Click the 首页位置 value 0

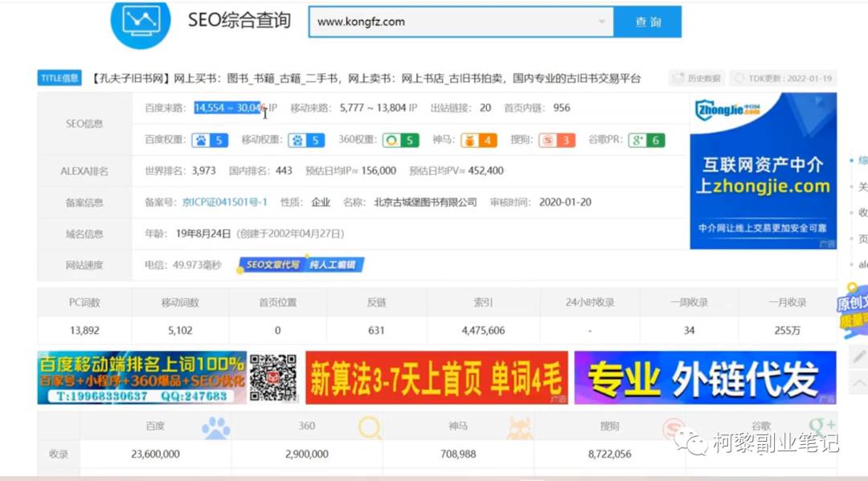(x=277, y=331)
